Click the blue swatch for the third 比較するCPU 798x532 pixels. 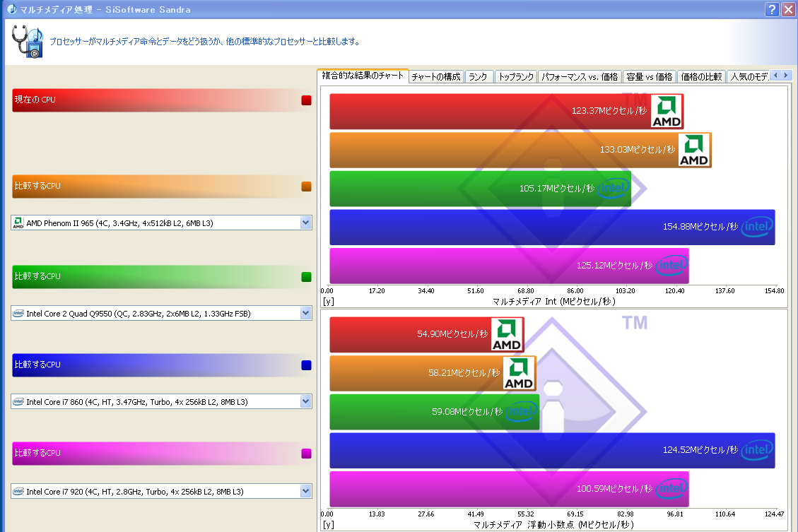[x=306, y=365]
